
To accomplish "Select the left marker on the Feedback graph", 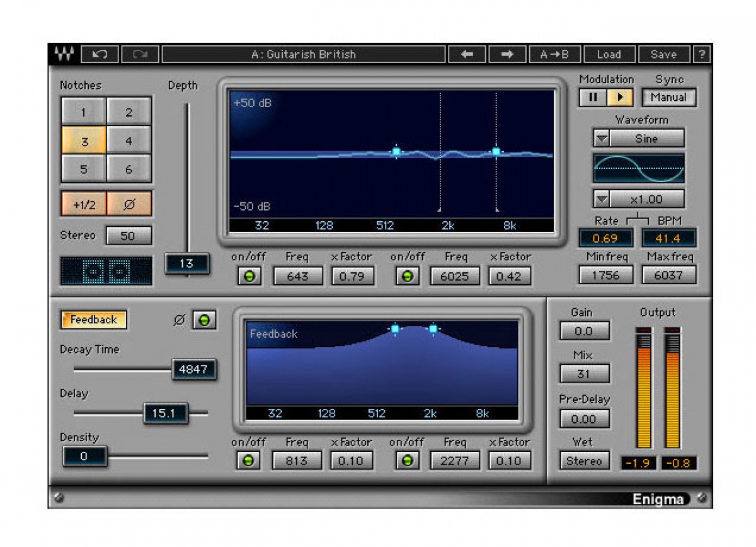I will pos(395,328).
